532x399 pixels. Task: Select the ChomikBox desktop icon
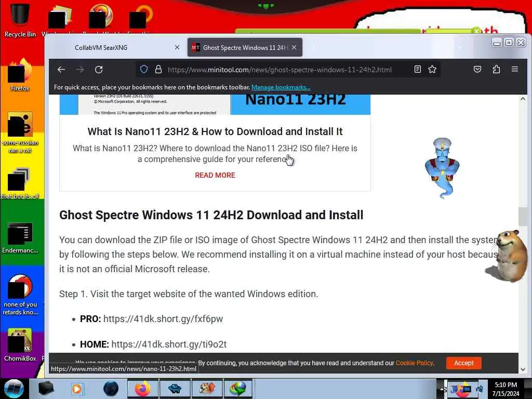20,344
